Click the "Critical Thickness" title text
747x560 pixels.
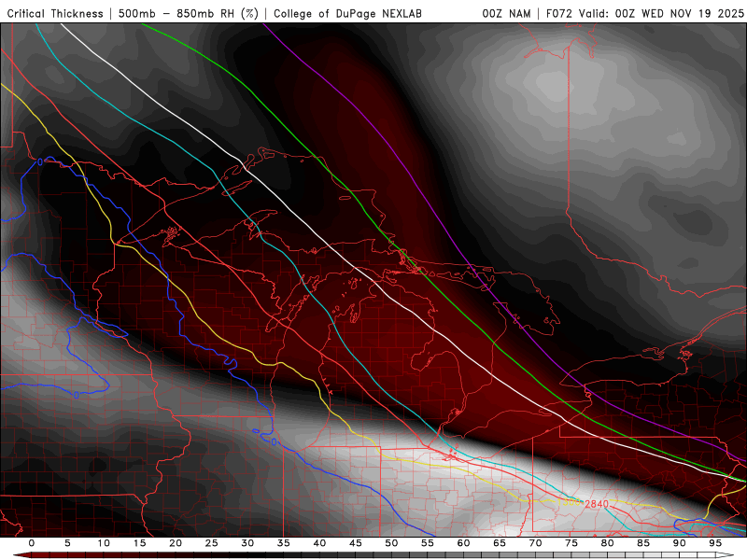tap(55, 14)
